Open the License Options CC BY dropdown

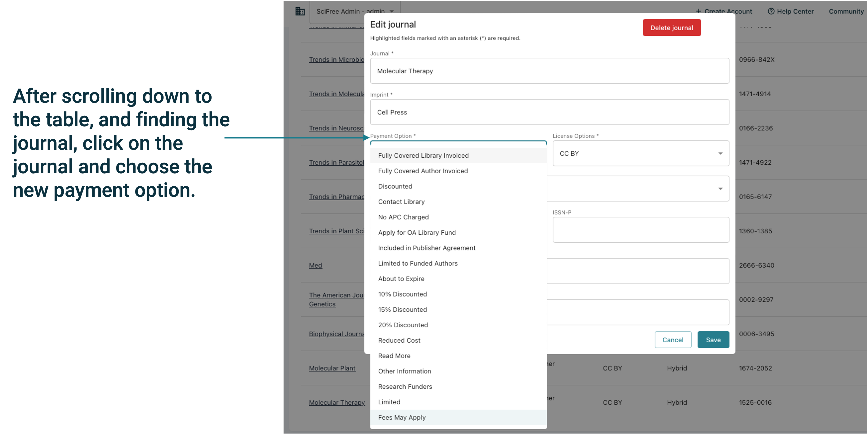coord(640,154)
